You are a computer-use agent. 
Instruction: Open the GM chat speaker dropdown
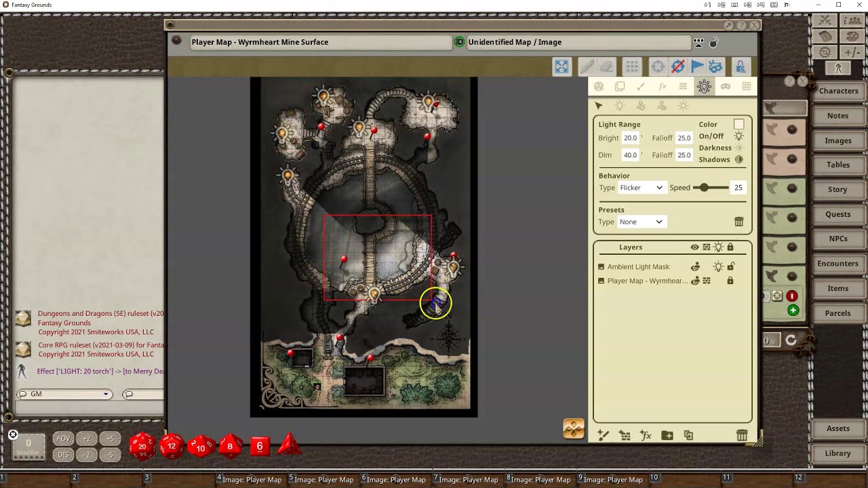65,394
